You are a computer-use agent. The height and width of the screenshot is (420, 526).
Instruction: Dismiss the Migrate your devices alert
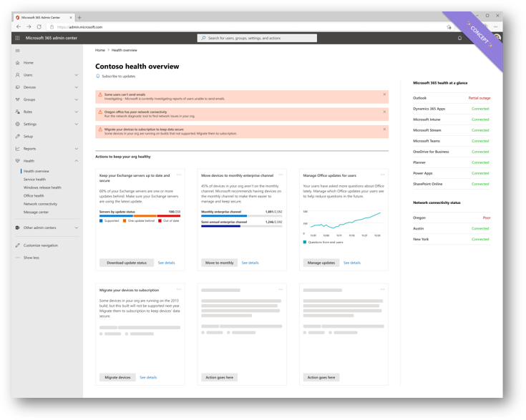pyautogui.click(x=384, y=130)
